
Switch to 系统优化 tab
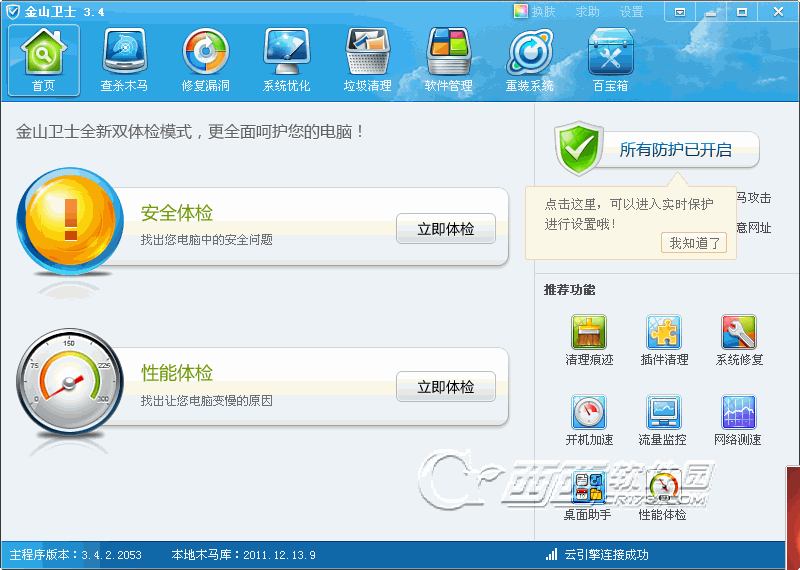(x=286, y=60)
